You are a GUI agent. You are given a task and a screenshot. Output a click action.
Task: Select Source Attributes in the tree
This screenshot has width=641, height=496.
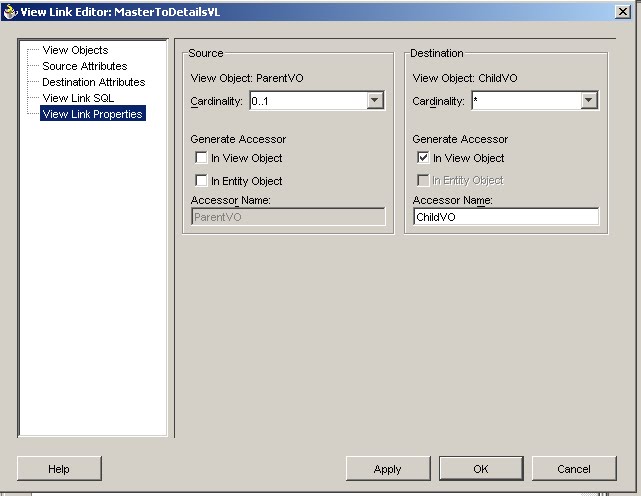pyautogui.click(x=85, y=66)
